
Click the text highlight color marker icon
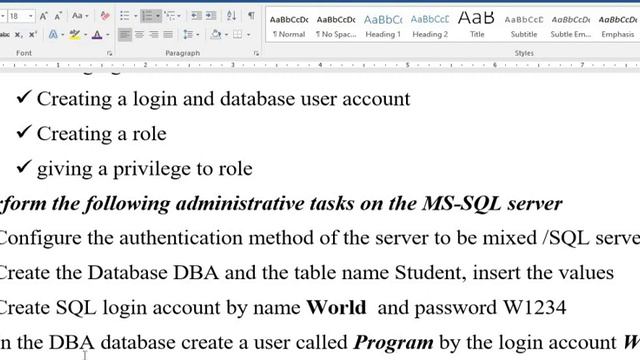[74, 35]
